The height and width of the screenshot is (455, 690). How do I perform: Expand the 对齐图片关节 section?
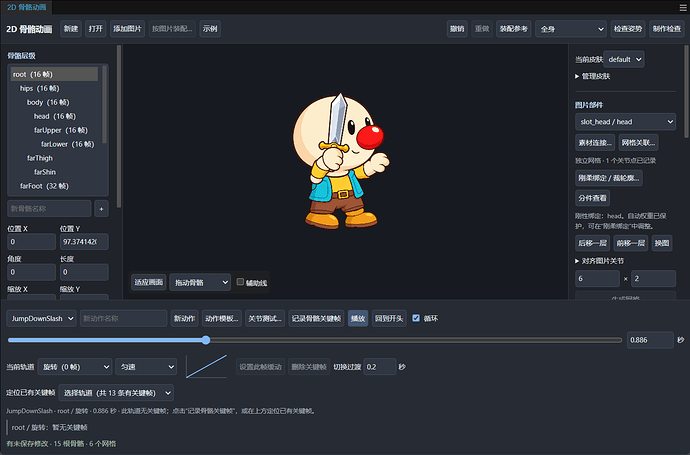599,261
